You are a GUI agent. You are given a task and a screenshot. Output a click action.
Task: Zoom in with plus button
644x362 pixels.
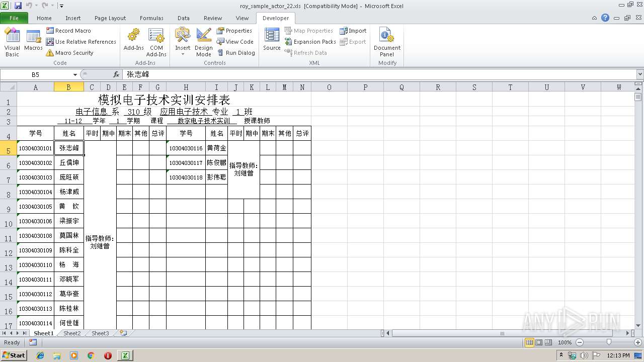tap(638, 342)
